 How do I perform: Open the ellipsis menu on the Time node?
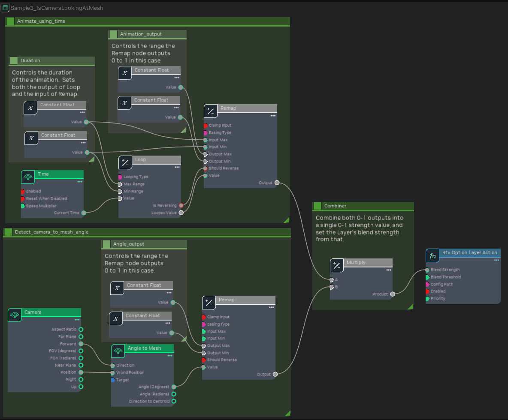[x=79, y=182]
